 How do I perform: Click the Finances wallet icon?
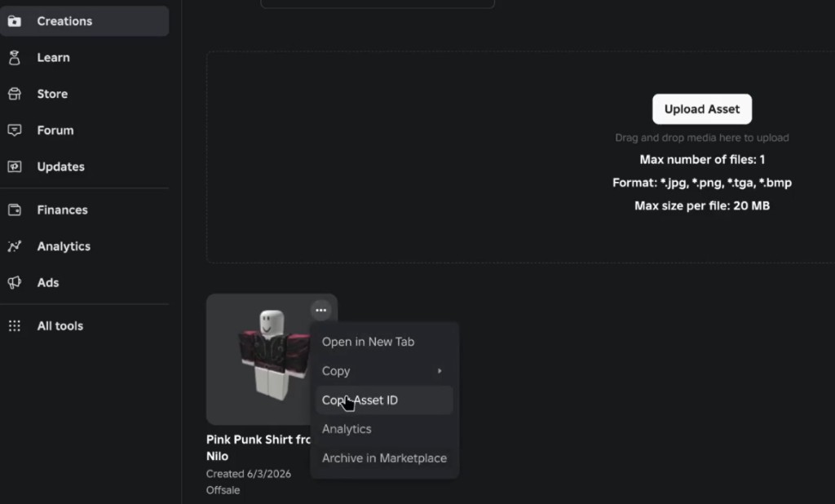(x=15, y=210)
